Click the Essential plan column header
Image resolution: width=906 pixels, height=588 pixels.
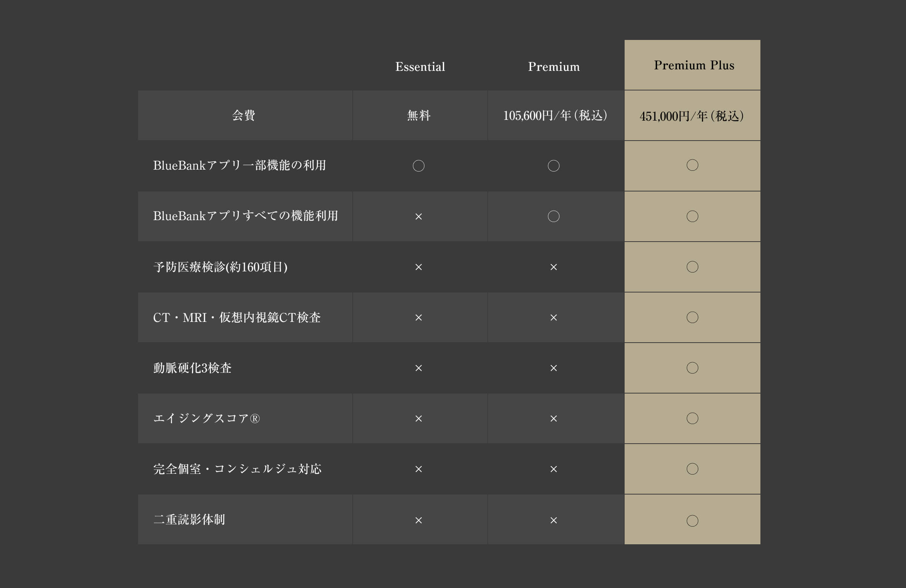420,67
